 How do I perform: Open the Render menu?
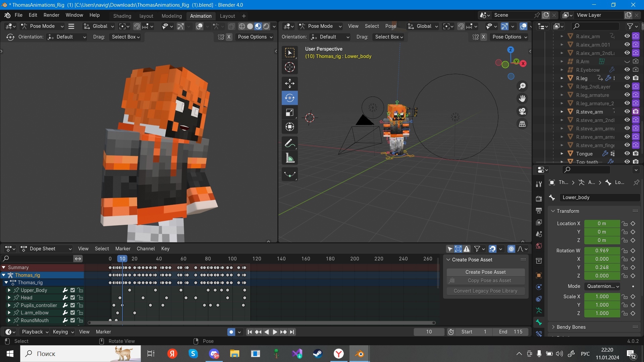tap(51, 15)
